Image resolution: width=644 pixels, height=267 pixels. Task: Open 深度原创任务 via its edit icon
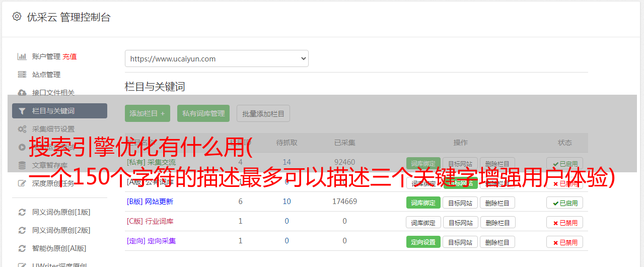click(x=22, y=183)
